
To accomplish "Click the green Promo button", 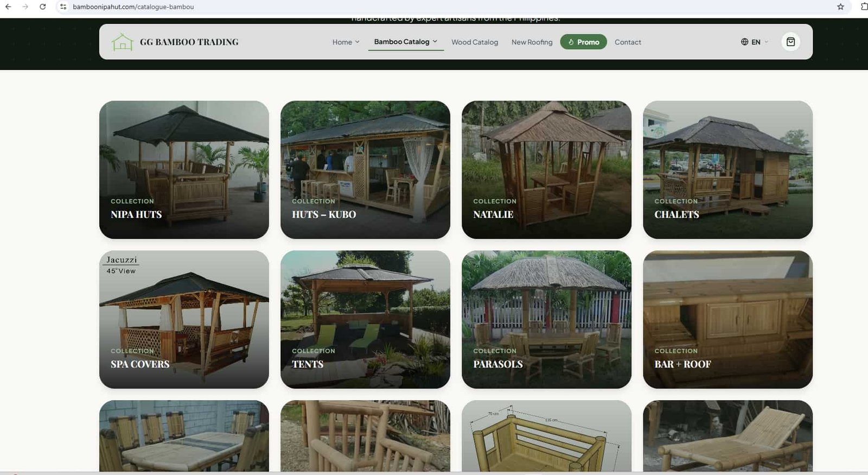I will [583, 42].
